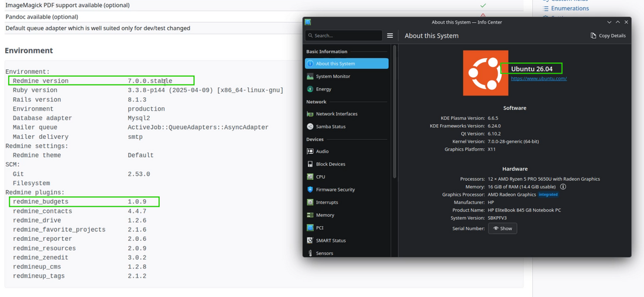Open the PCI devices entry

[x=347, y=227]
